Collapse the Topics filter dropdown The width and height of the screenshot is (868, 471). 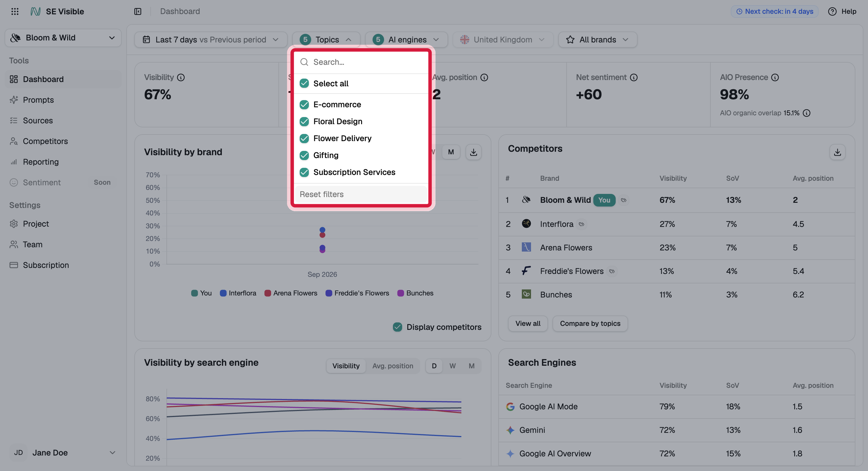click(x=326, y=40)
